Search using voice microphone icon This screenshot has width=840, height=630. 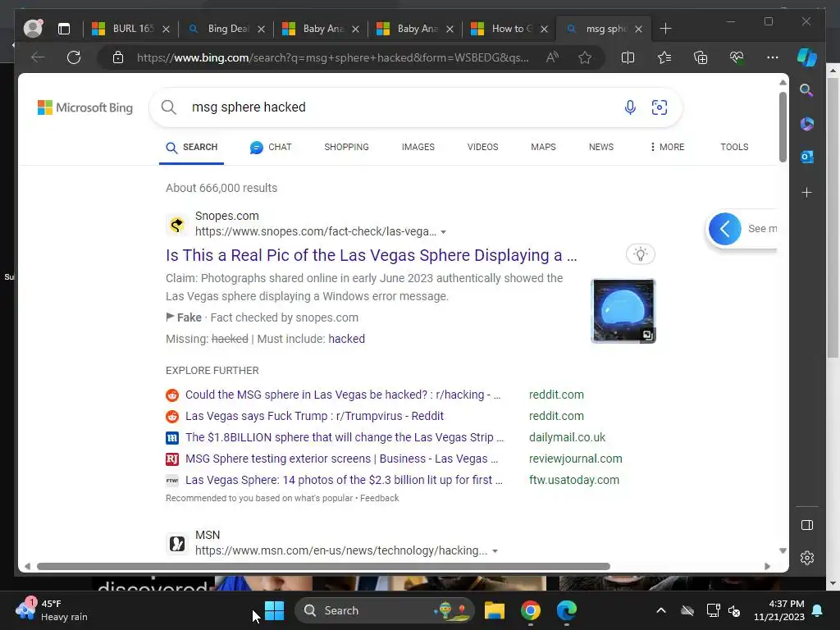click(x=631, y=107)
